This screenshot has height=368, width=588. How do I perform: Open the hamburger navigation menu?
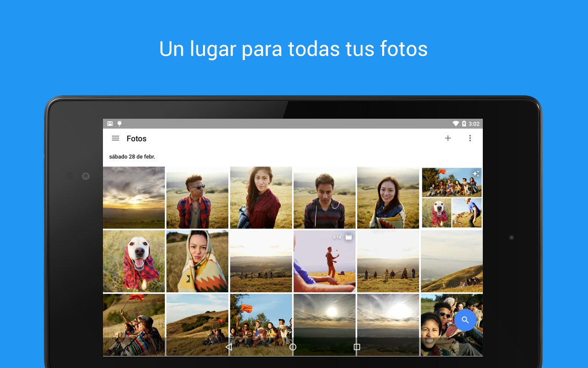click(116, 138)
